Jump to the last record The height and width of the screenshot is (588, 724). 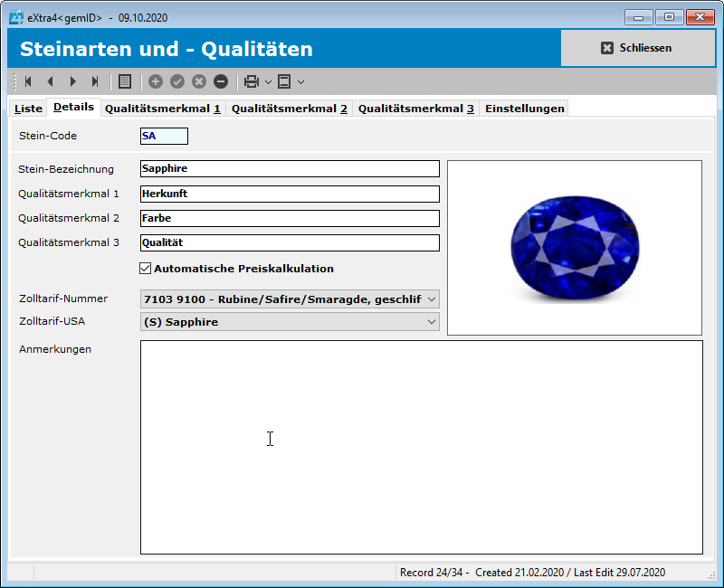coord(94,81)
